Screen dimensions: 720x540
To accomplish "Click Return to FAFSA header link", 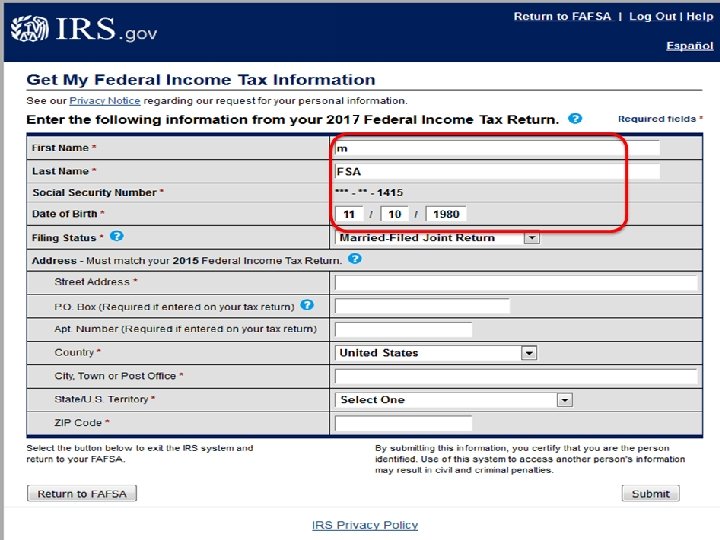I will (x=562, y=17).
